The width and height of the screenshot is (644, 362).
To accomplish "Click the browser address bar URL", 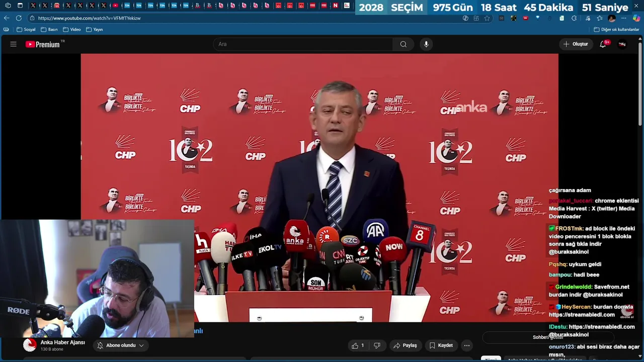I will click(89, 18).
